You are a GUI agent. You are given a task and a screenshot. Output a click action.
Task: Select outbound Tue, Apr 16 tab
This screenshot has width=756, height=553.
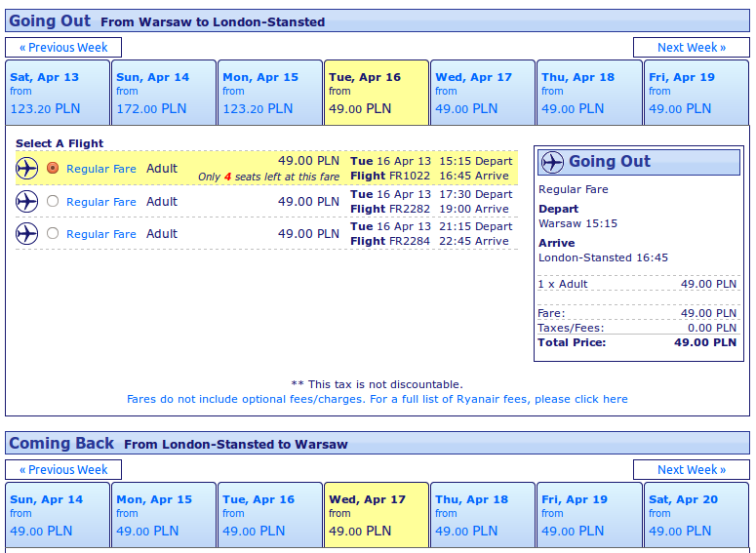tap(377, 93)
